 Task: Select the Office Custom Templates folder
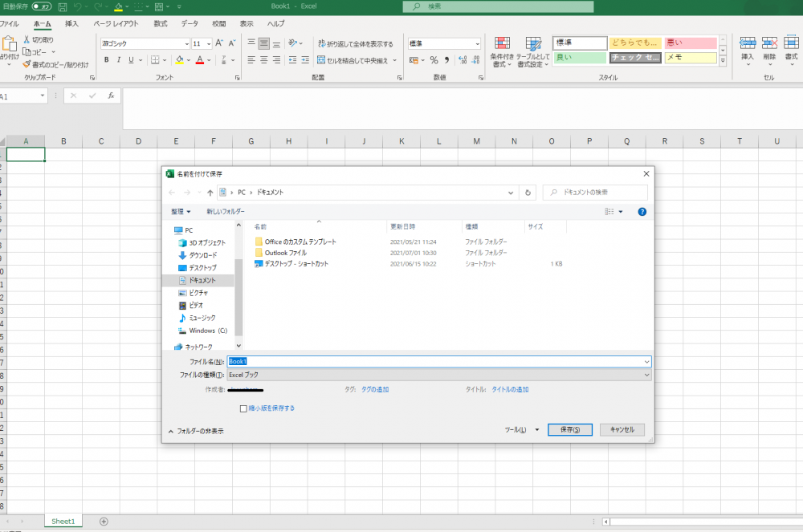[296, 242]
